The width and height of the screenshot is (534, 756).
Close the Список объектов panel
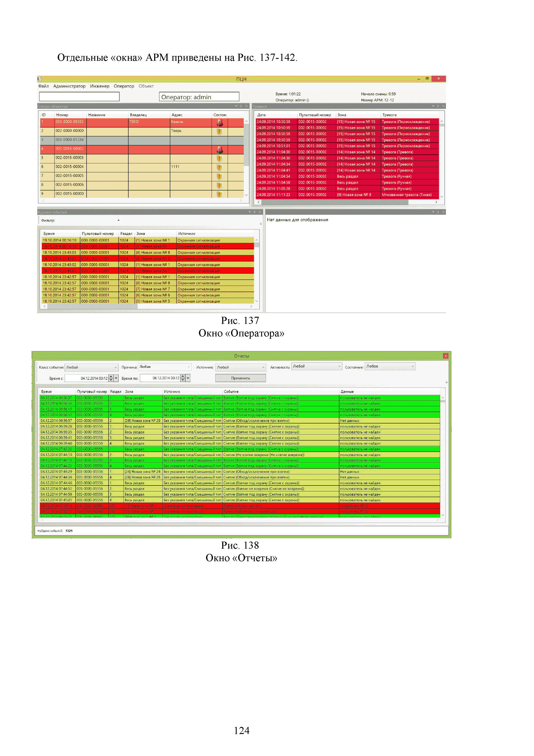pos(246,106)
